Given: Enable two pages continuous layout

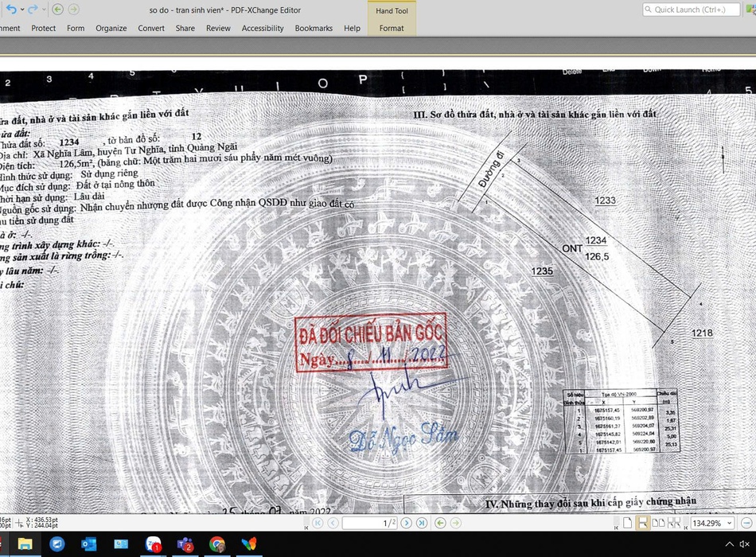Looking at the screenshot, I should click(674, 523).
